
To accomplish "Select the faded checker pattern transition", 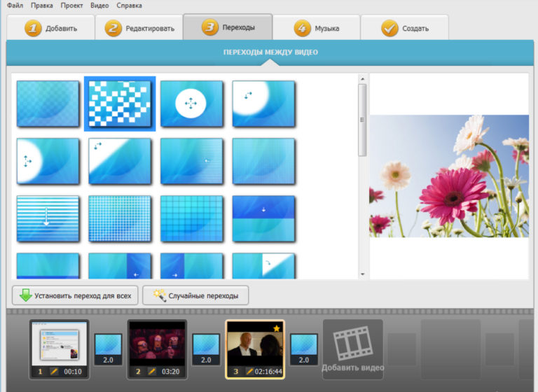I will [48, 104].
